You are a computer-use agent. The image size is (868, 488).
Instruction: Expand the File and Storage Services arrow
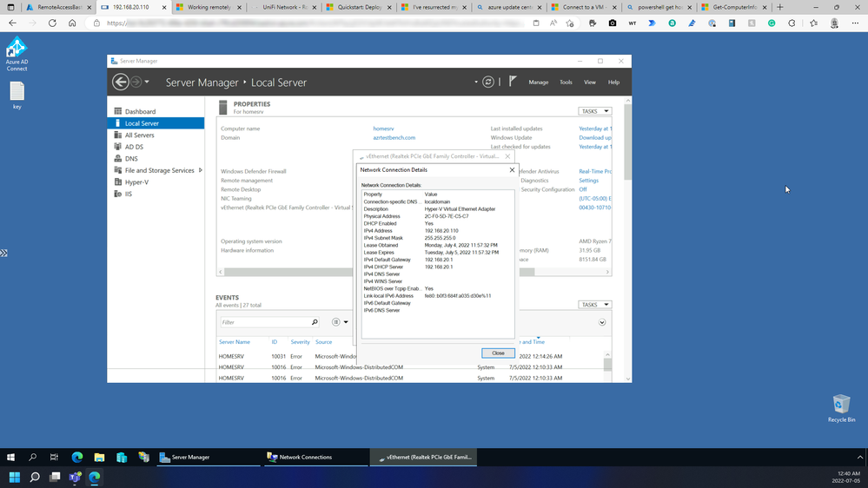coord(201,170)
